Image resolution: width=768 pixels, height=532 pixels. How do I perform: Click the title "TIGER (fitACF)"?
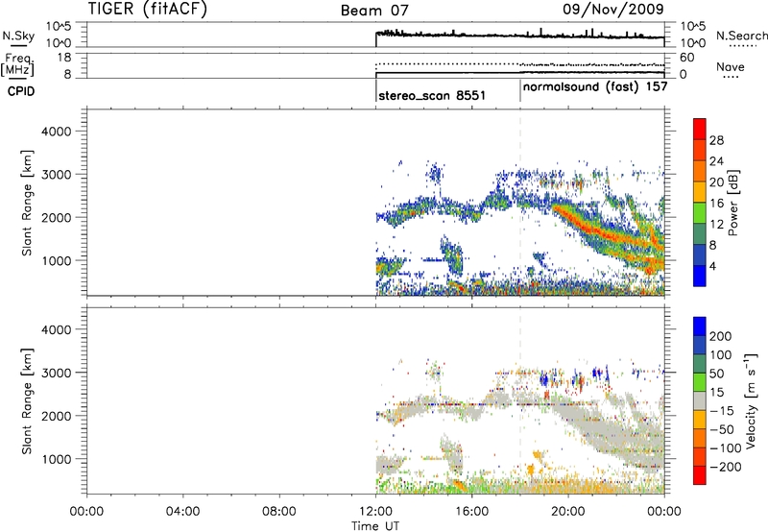pos(148,9)
